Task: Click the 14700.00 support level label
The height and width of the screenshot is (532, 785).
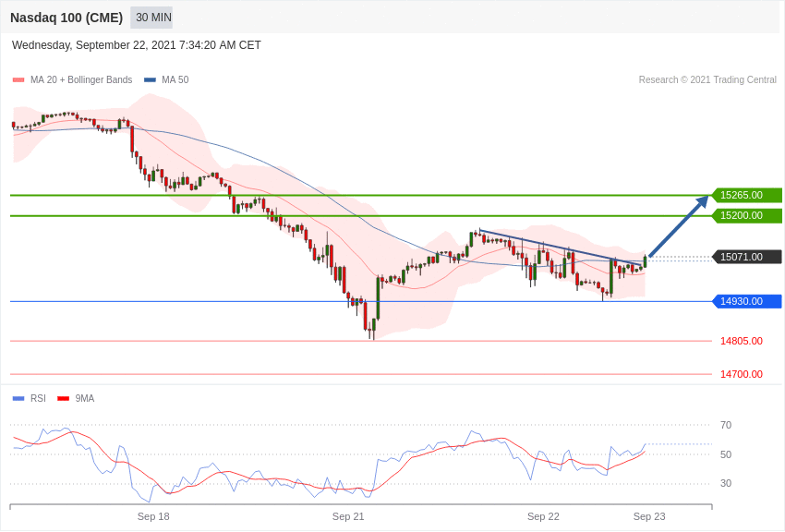Action: [x=742, y=374]
